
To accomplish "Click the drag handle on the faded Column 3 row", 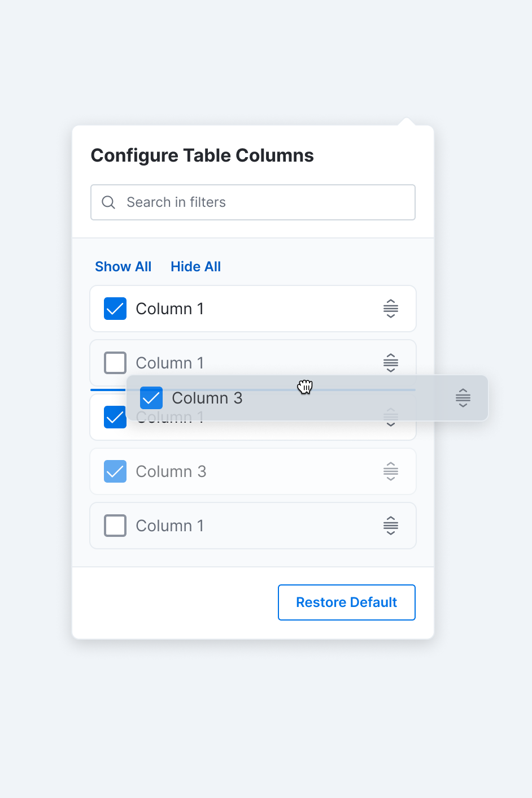I will click(x=391, y=471).
